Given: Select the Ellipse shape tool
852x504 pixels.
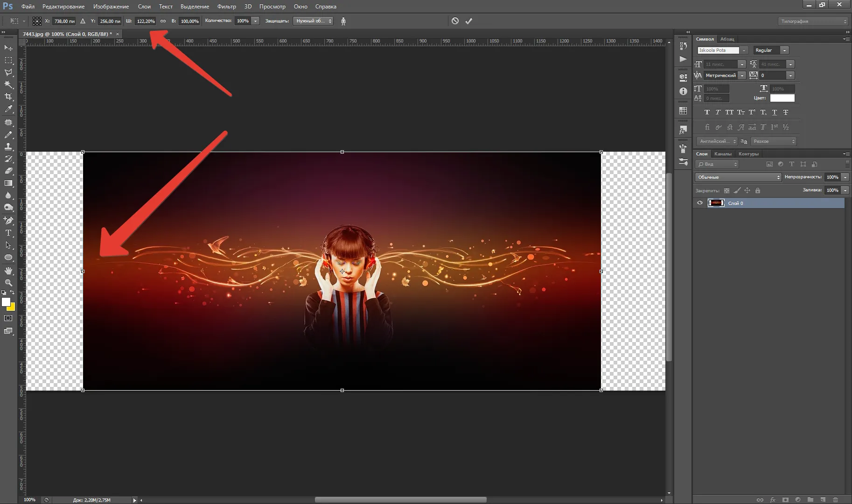Looking at the screenshot, I should pos(8,258).
